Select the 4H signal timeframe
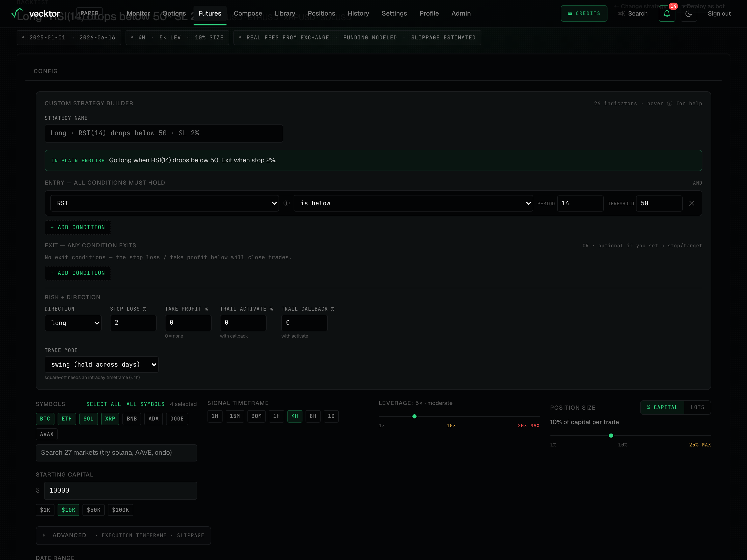 [294, 416]
